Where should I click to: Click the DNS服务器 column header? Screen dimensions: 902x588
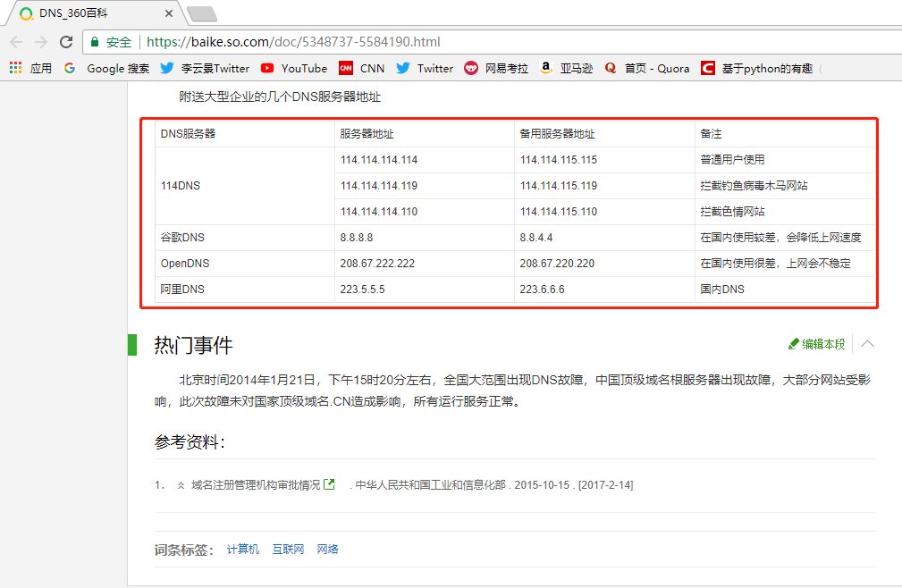pos(244,134)
